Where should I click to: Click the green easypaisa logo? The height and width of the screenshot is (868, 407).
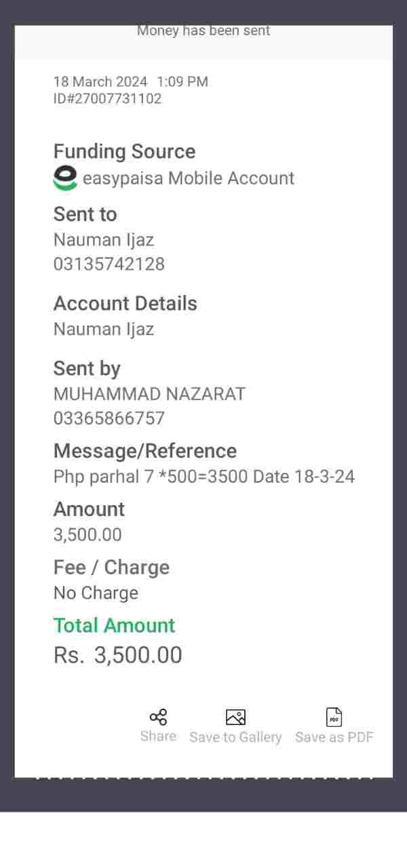pos(65,178)
